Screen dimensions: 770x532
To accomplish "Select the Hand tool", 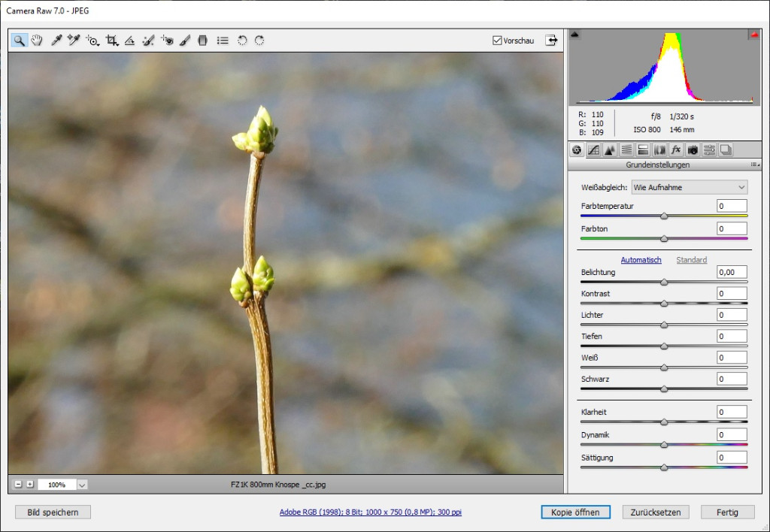I will (x=37, y=41).
